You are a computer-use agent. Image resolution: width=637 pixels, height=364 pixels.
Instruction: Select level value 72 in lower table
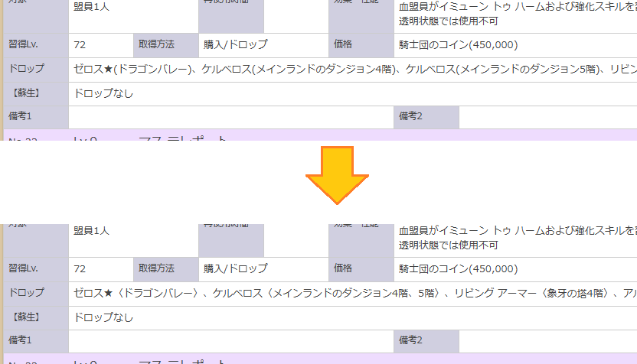pyautogui.click(x=101, y=269)
